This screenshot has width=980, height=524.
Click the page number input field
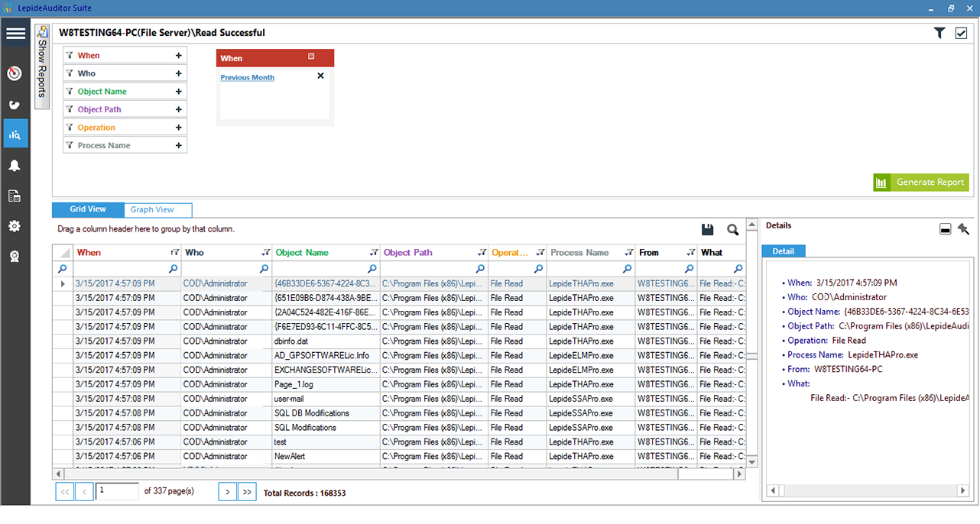(118, 491)
